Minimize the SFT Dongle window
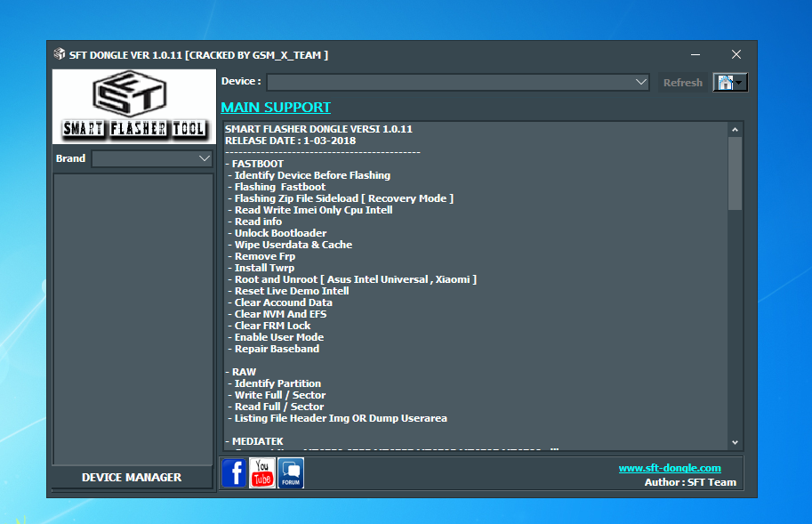Viewport: 812px width, 524px height. click(x=695, y=54)
